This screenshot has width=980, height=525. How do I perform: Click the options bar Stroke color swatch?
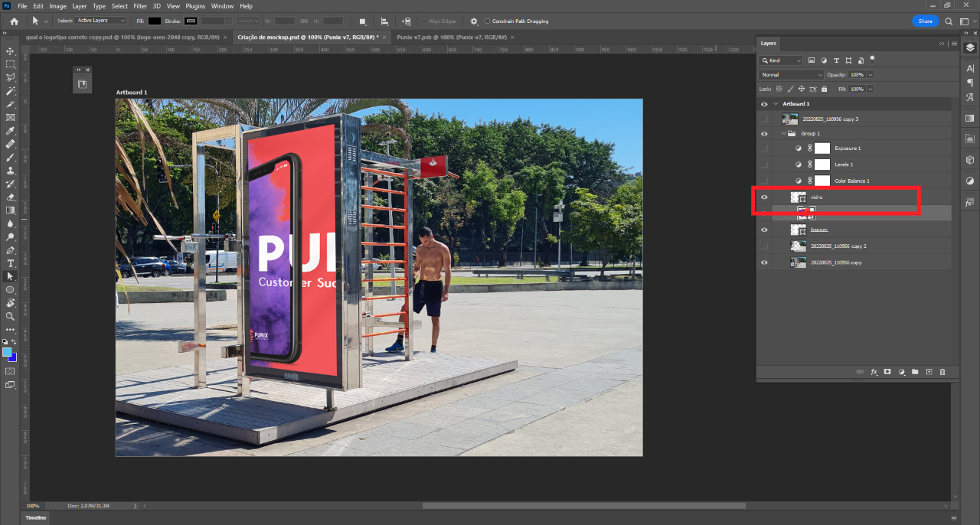(191, 21)
